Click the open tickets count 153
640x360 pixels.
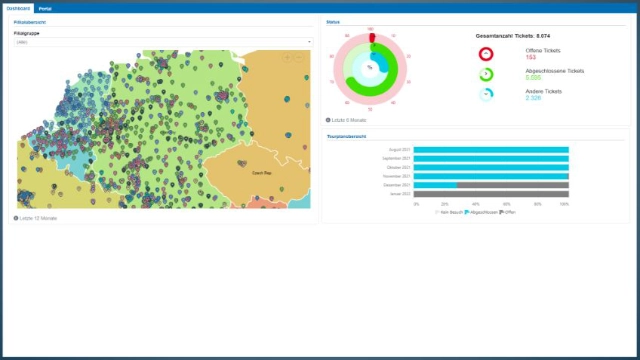[531, 57]
